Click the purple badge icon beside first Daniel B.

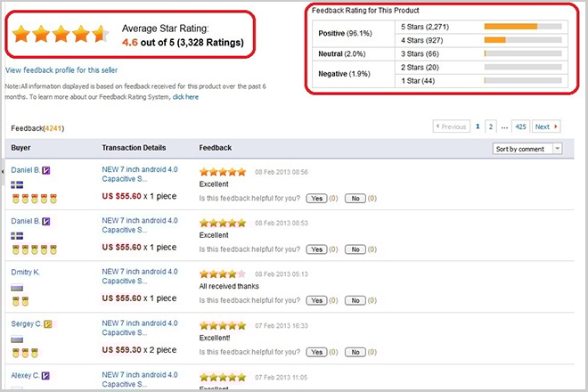tap(47, 170)
